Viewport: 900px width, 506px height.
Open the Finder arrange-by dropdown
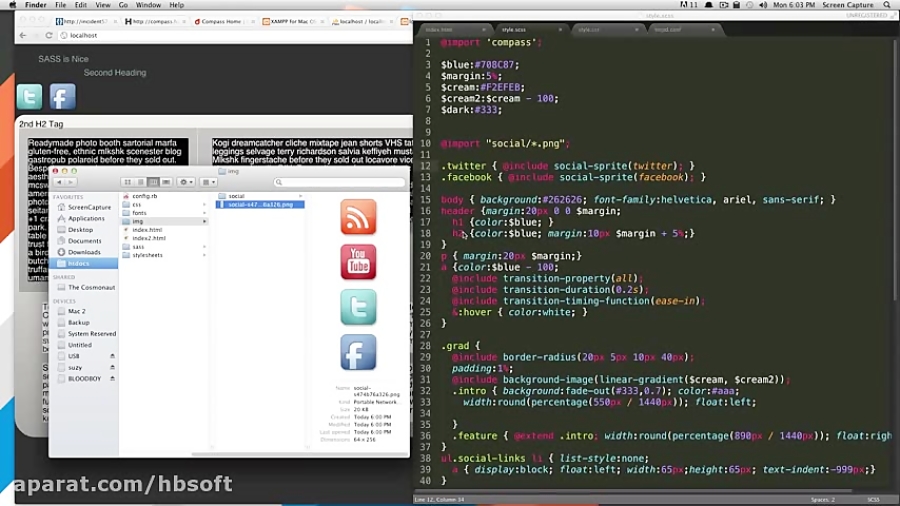208,182
